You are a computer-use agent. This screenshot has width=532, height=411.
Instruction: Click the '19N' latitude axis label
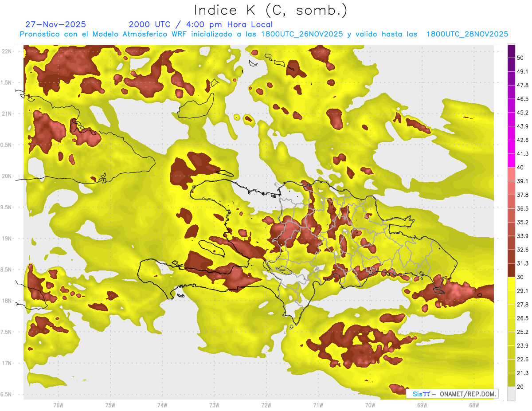[7, 239]
